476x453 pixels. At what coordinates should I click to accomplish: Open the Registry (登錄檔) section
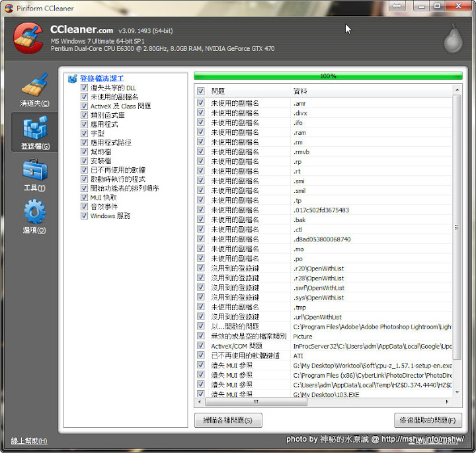click(34, 132)
